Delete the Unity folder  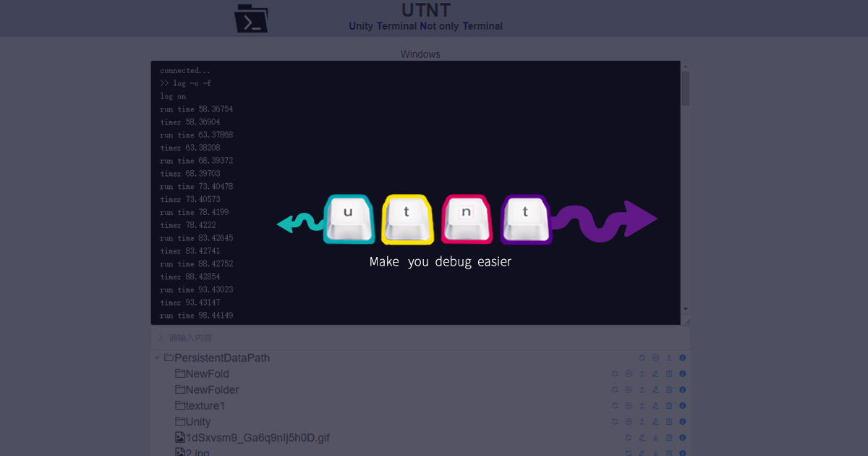click(x=669, y=421)
